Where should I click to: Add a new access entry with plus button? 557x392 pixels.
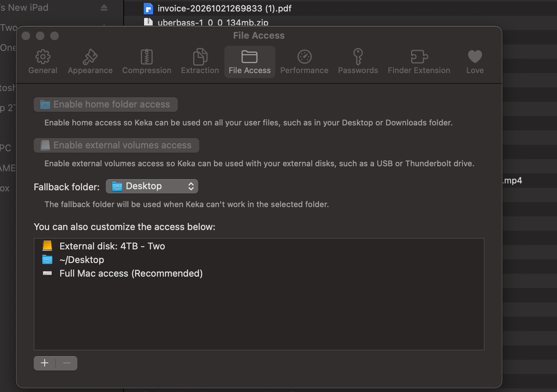click(45, 363)
